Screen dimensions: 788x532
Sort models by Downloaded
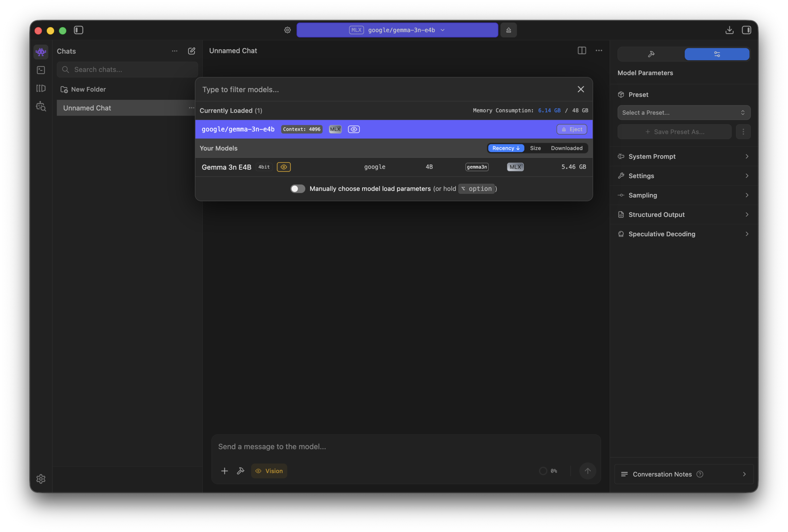tap(566, 148)
